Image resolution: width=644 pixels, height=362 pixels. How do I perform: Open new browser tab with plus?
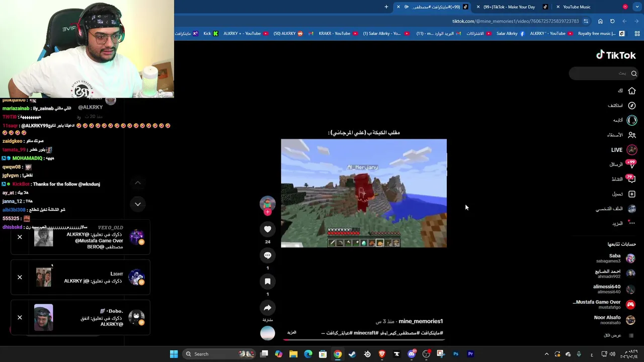pos(386,7)
